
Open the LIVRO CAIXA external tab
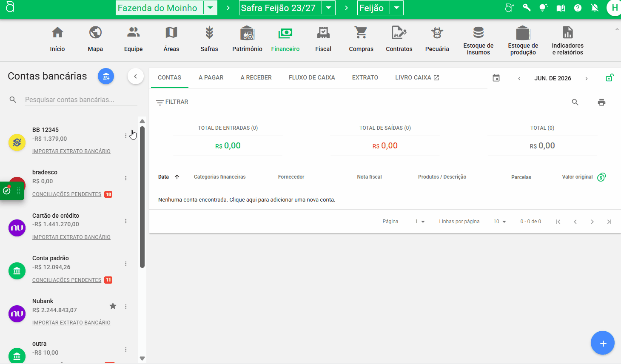417,77
